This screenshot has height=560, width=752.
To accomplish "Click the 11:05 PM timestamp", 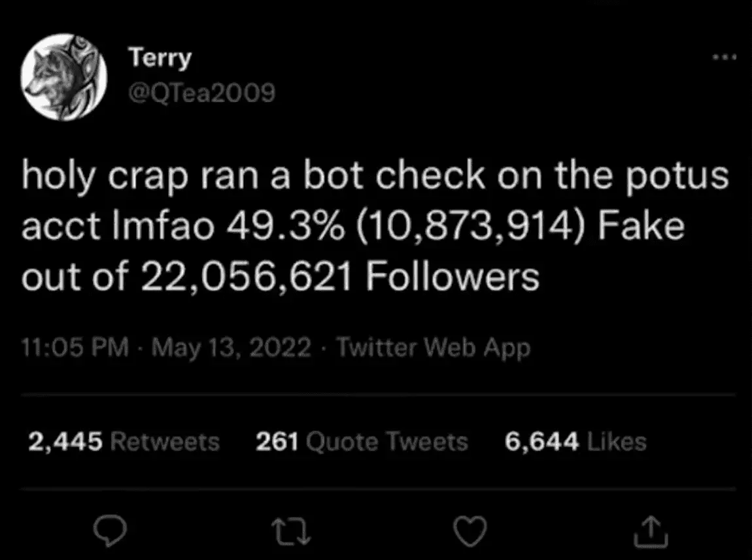I will click(x=74, y=348).
